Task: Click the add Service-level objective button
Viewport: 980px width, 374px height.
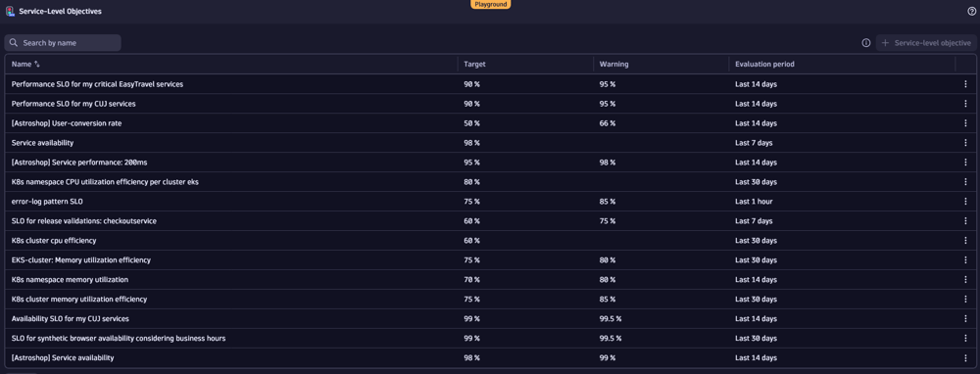Action: point(926,43)
